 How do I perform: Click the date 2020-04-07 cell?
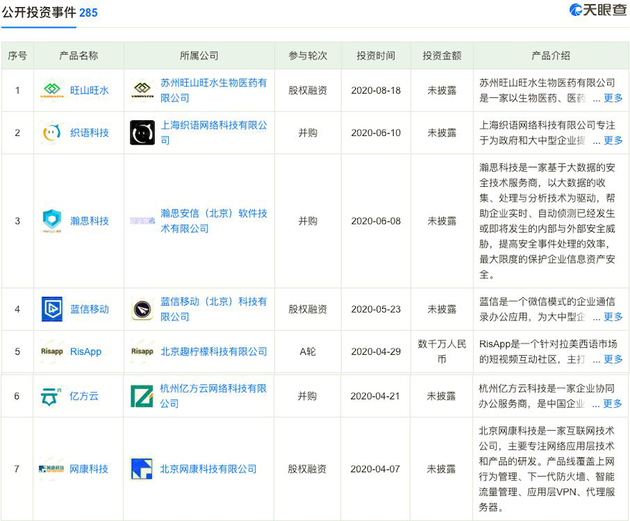(x=375, y=469)
